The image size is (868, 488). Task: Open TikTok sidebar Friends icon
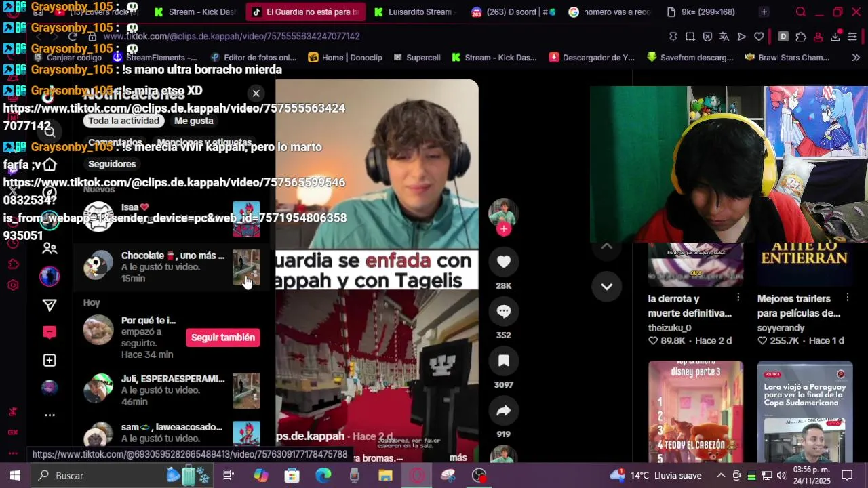coord(50,249)
